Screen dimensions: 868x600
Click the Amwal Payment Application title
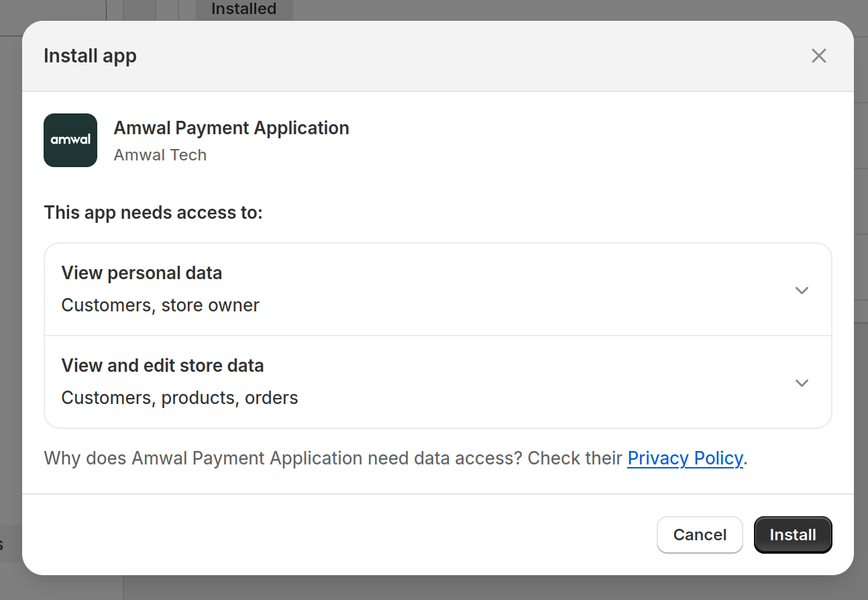(231, 128)
